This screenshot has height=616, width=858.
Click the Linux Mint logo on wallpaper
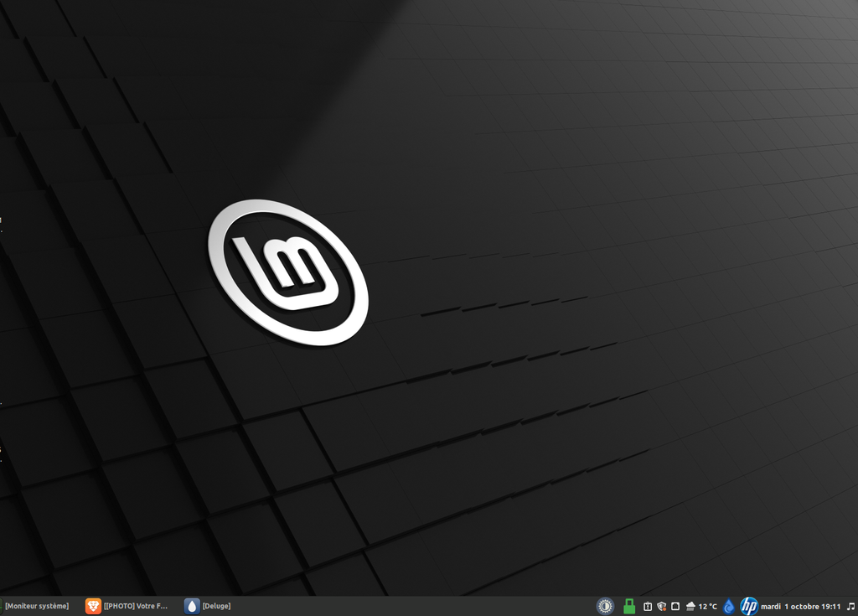(287, 272)
